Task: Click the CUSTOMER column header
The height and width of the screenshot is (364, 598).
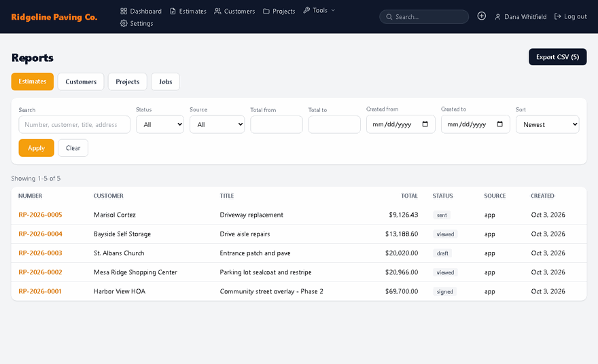Action: coord(108,196)
